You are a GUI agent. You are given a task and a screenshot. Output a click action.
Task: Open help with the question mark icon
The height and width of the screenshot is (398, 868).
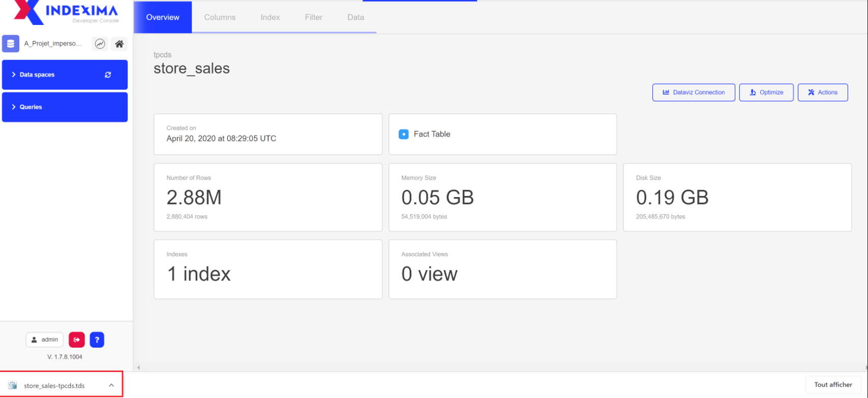pyautogui.click(x=97, y=339)
